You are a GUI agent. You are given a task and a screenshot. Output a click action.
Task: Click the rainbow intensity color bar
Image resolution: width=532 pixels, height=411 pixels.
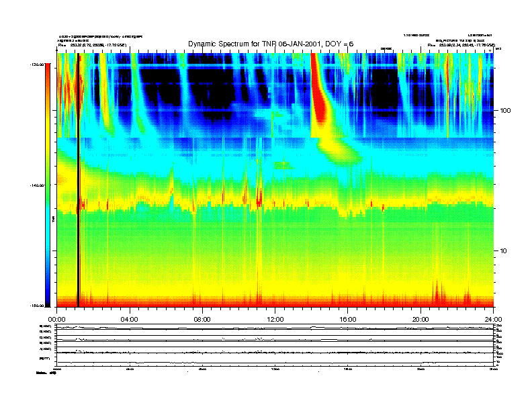[48, 185]
